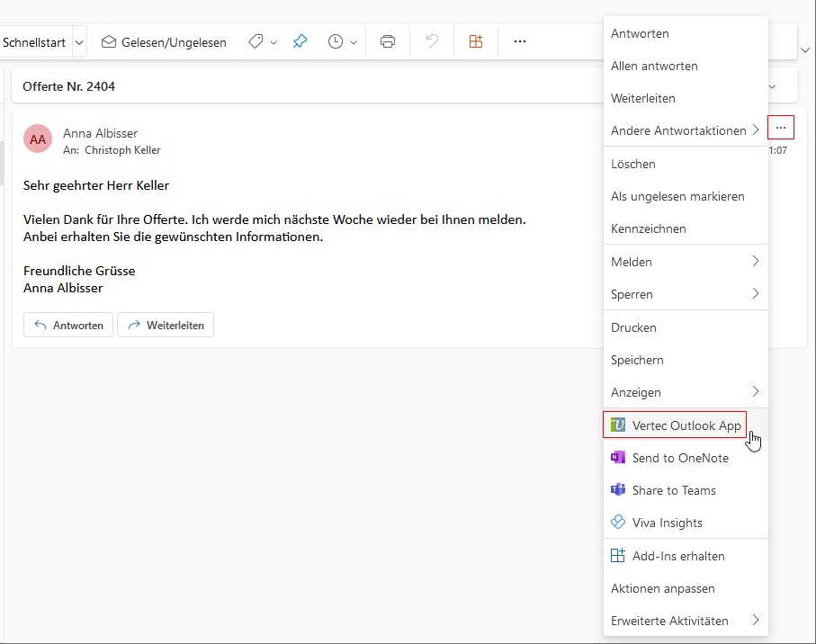Click the print icon in toolbar

[x=388, y=41]
